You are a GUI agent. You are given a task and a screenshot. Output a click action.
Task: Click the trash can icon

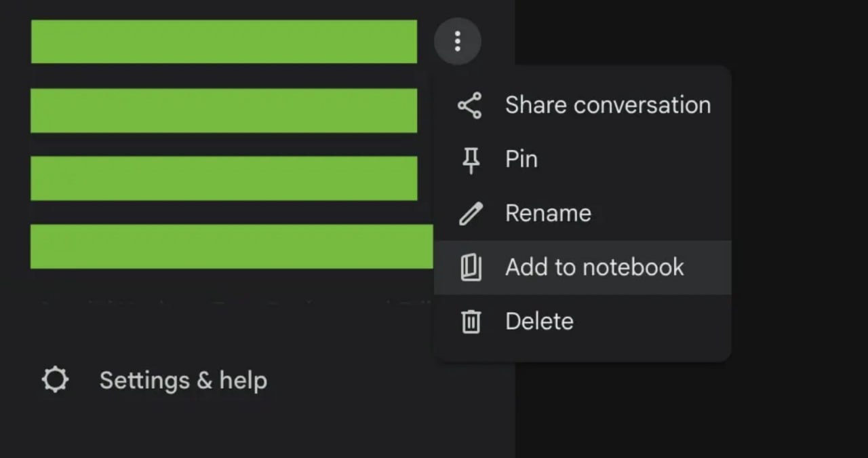click(x=471, y=321)
